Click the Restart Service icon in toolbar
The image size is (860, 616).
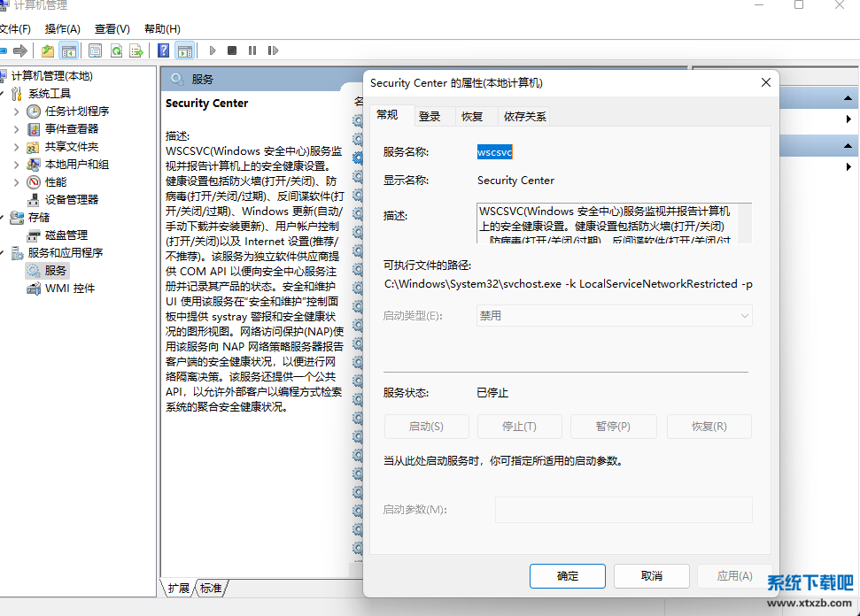[273, 51]
